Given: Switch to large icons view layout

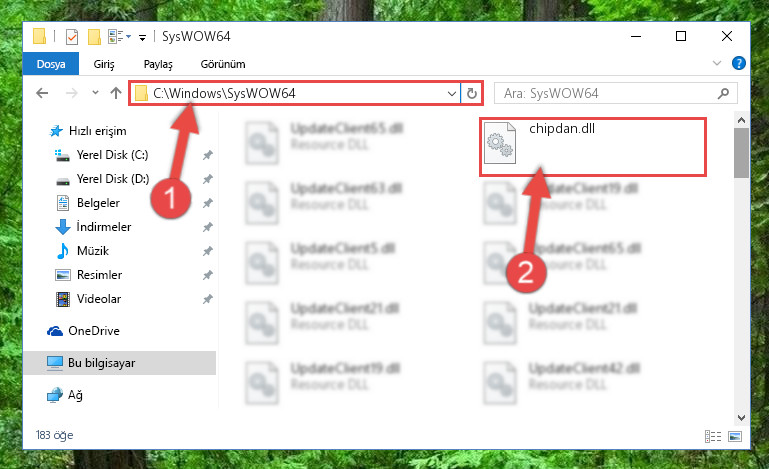Looking at the screenshot, I should click(735, 436).
